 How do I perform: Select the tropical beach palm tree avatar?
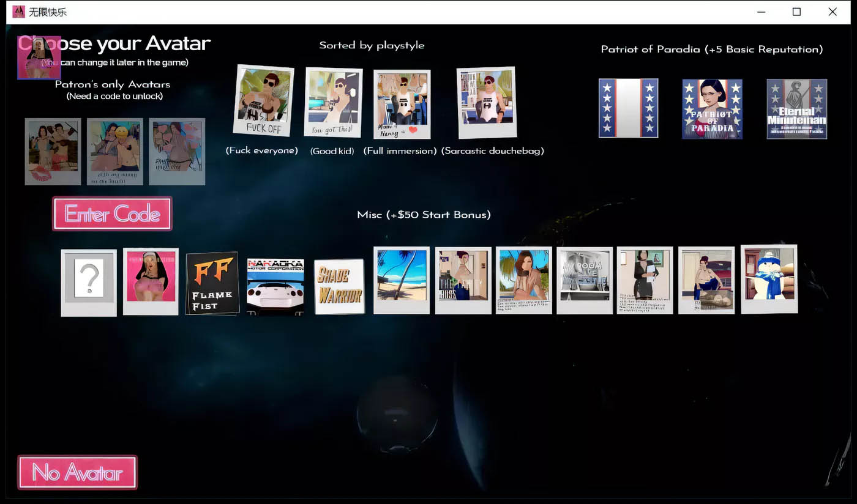click(x=402, y=280)
